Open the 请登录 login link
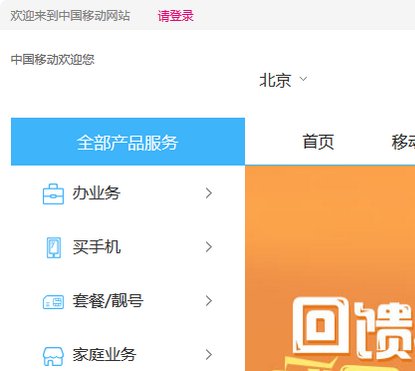 (175, 16)
